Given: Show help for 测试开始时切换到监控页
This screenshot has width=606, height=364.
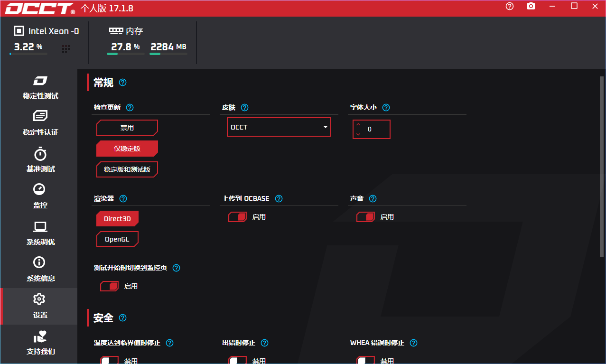Looking at the screenshot, I should [176, 268].
